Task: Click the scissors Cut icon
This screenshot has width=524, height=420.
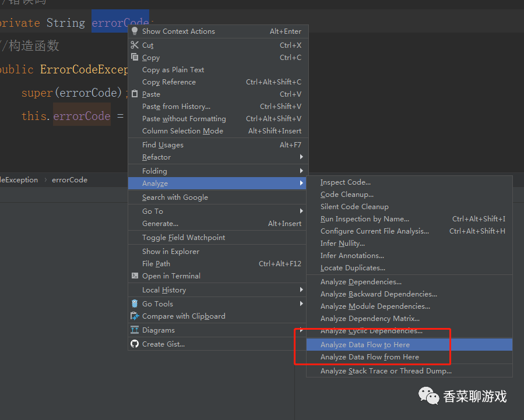Action: pos(135,45)
